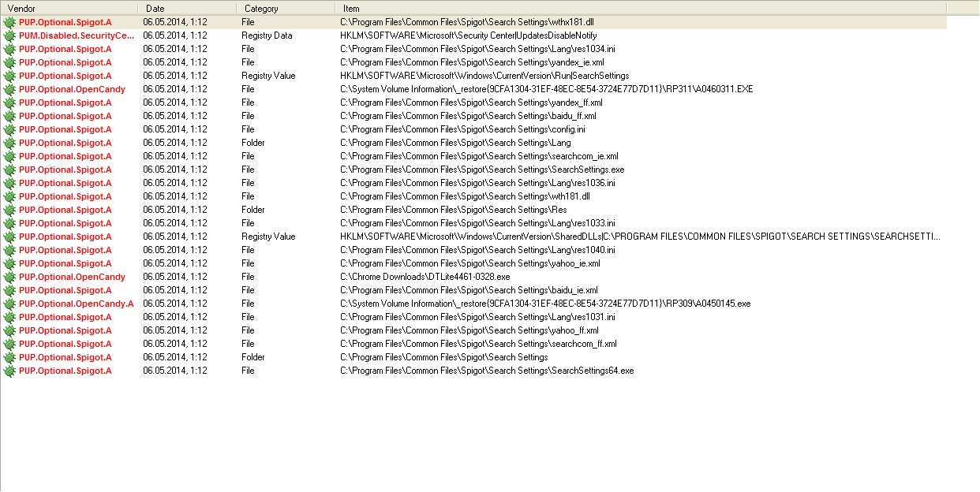
Task: Select the item path ending Lang\res1036.ini
Action: tap(477, 183)
